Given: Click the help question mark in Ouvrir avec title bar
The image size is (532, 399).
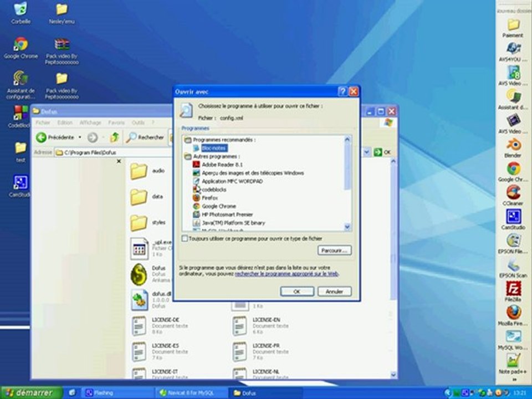Looking at the screenshot, I should (342, 91).
